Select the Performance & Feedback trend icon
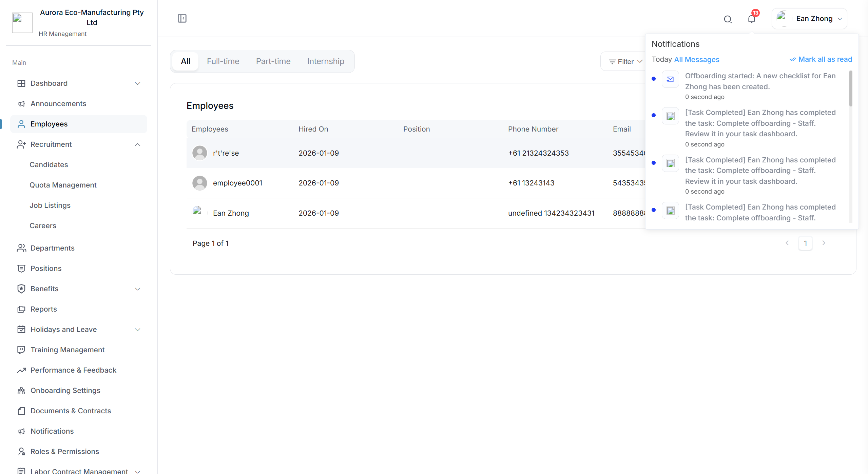Viewport: 868px width, 474px height. click(x=21, y=370)
